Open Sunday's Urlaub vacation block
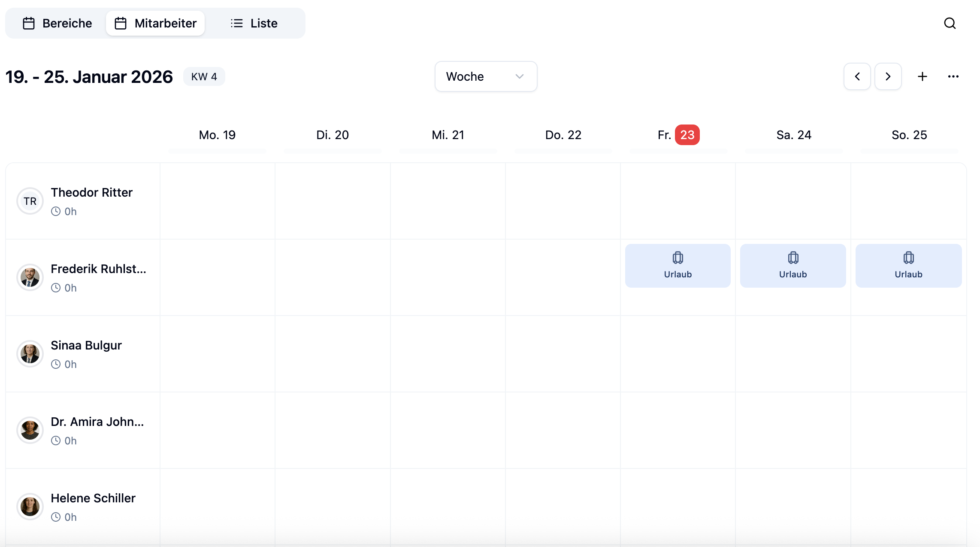Viewport: 980px width, 547px height. point(908,266)
